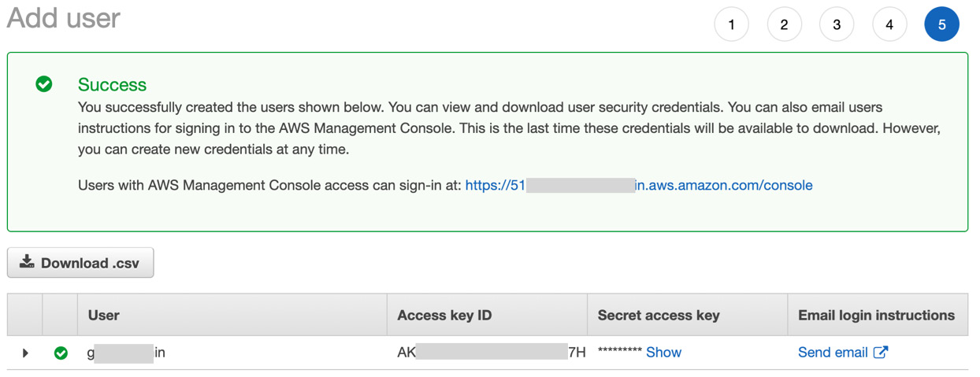
Task: Click external link icon beside Send email
Action: pos(881,352)
